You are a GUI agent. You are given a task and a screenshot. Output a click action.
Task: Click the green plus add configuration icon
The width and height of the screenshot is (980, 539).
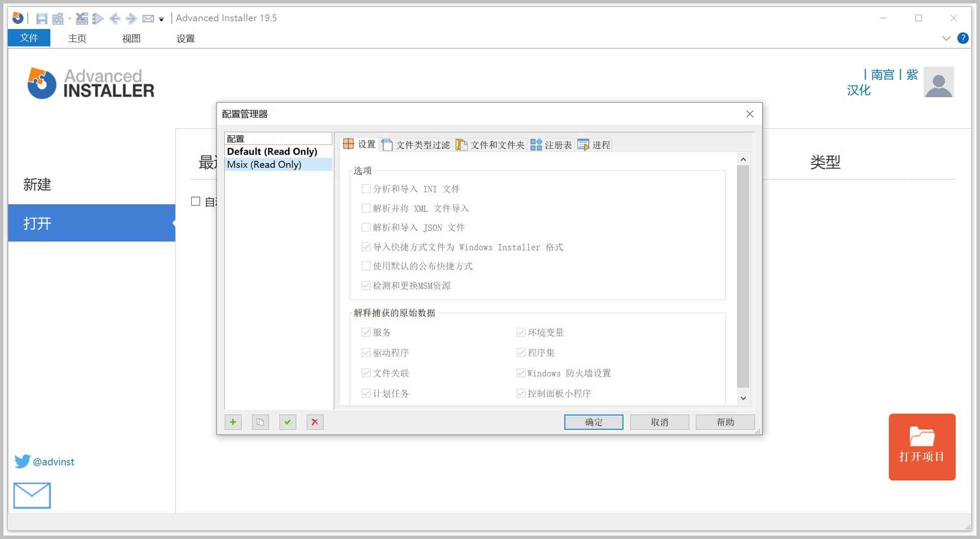233,422
